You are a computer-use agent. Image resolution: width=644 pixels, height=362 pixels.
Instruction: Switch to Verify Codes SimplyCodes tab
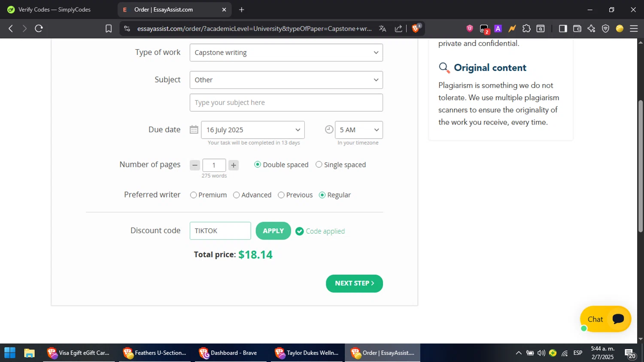coord(55,9)
